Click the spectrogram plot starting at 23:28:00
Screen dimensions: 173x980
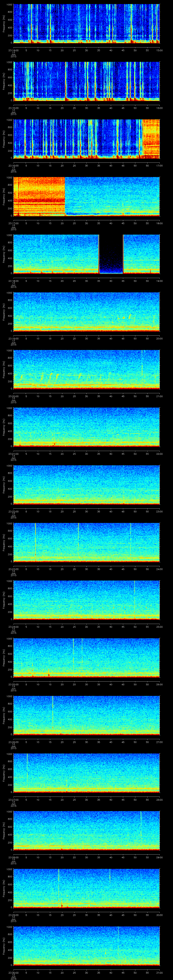(x=87, y=831)
